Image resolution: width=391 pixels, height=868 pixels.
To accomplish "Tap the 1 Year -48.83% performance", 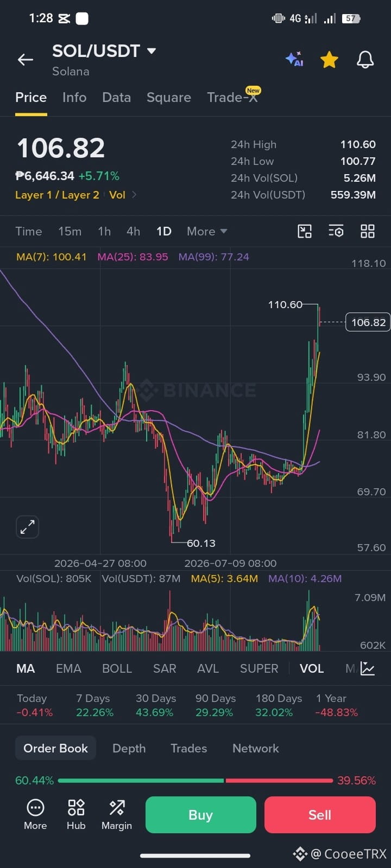I will pyautogui.click(x=337, y=705).
